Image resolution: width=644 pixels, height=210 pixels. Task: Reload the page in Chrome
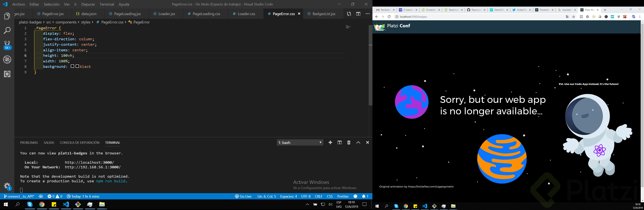pos(389,17)
